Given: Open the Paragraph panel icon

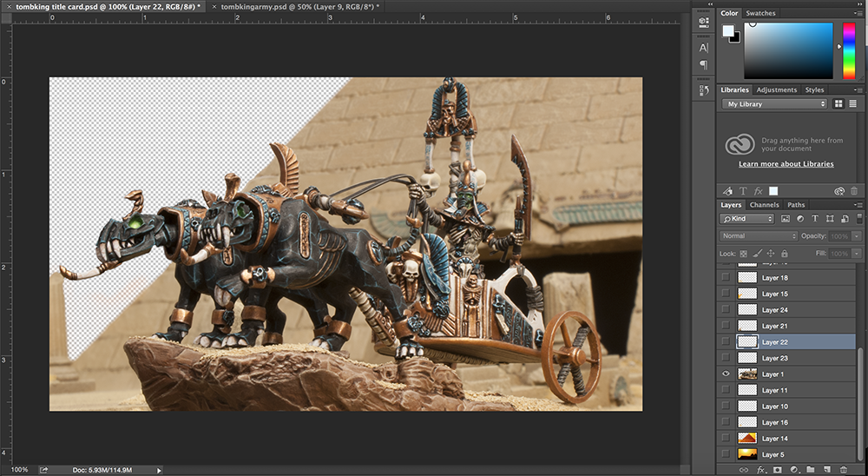Looking at the screenshot, I should coord(704,65).
